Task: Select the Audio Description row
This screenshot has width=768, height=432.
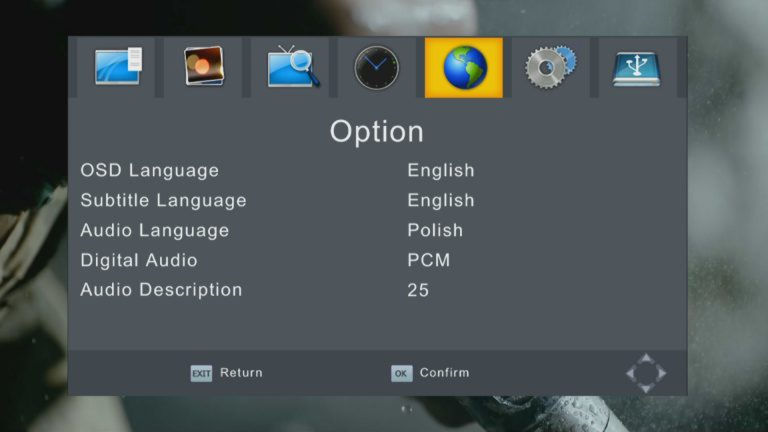Action: (x=377, y=290)
